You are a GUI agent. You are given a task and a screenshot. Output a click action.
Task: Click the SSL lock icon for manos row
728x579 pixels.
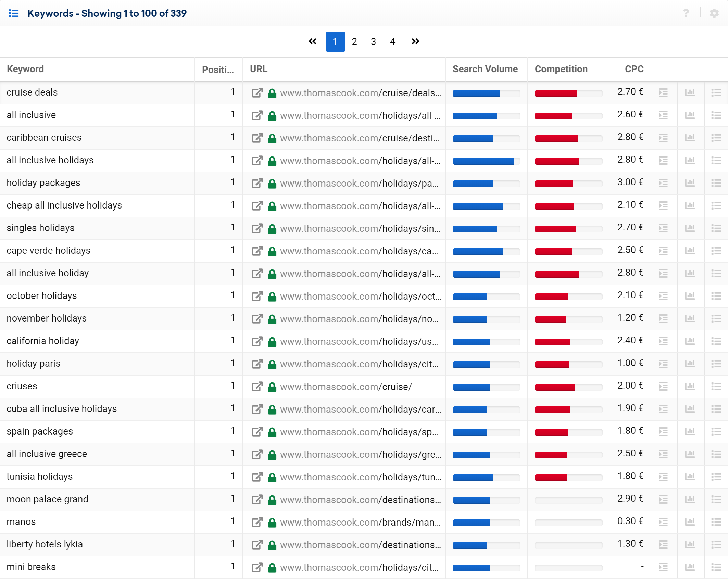[272, 523]
